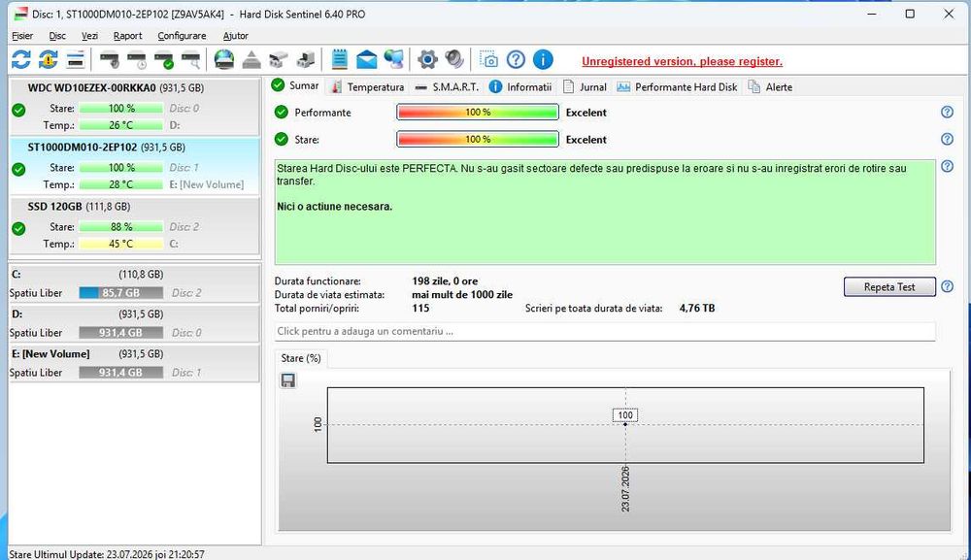Click the 198 zile, 0 ore value

tap(445, 280)
